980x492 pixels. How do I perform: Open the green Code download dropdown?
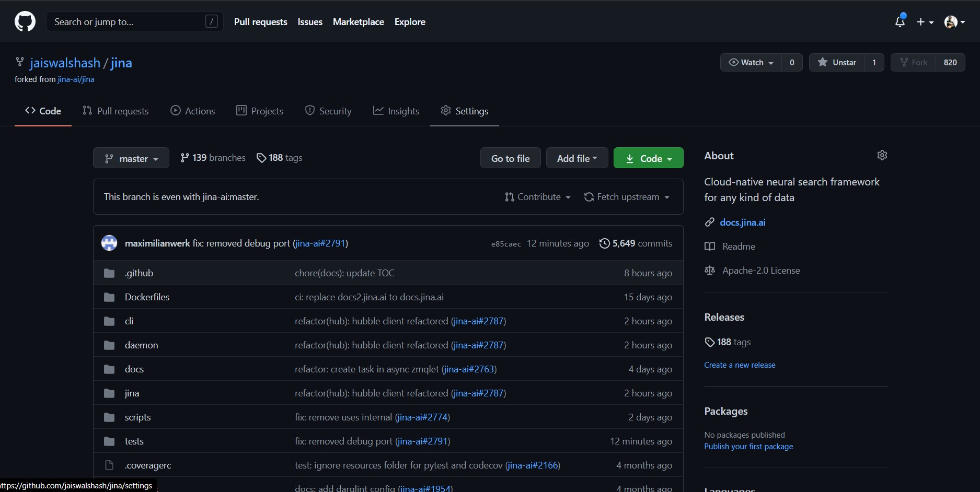coord(648,158)
